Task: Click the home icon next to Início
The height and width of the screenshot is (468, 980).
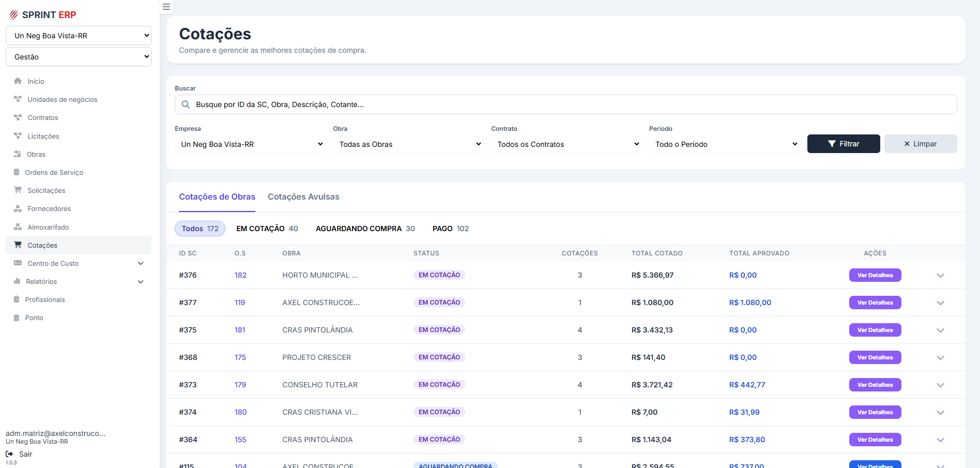Action: [x=18, y=81]
